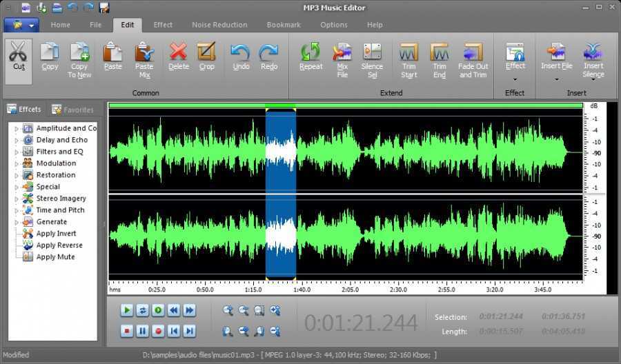Fast forward with the double-right arrow
The width and height of the screenshot is (621, 364).
point(190,310)
